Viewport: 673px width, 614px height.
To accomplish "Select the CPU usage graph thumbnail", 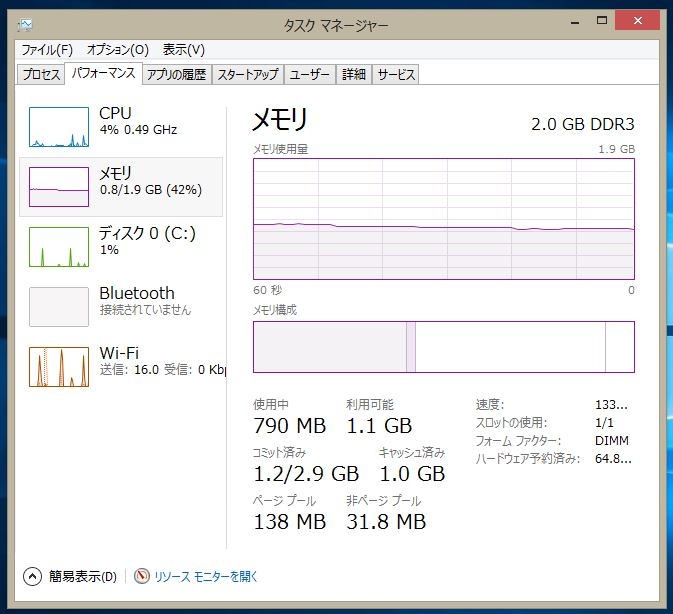I will tap(59, 127).
